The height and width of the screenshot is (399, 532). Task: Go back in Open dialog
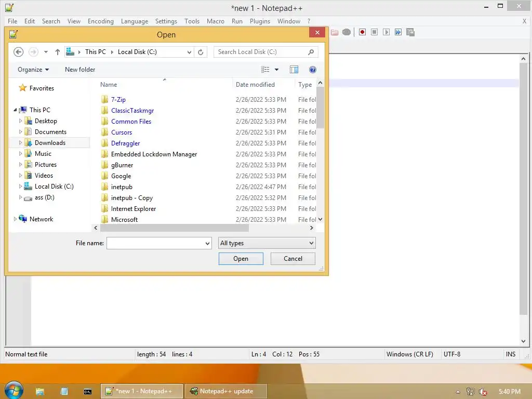18,52
